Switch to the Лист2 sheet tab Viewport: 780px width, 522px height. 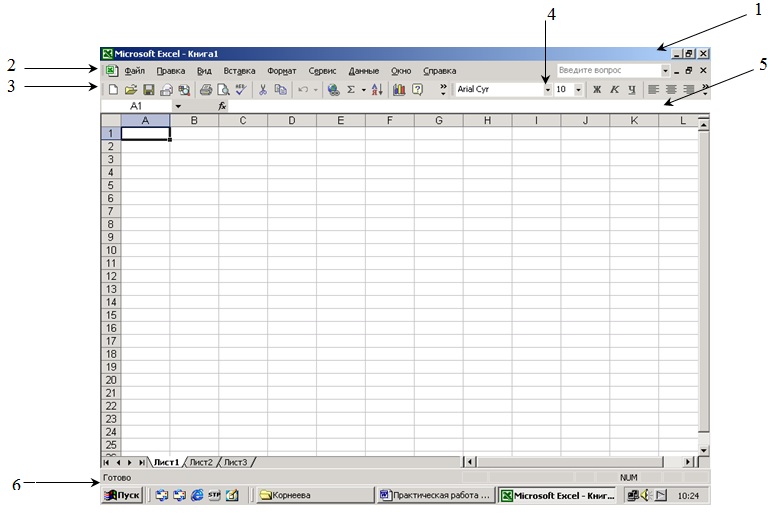(x=201, y=462)
